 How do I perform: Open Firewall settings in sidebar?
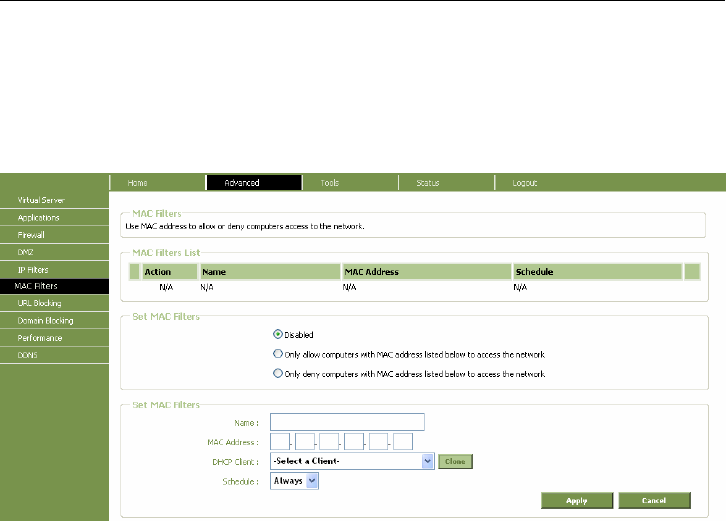32,235
